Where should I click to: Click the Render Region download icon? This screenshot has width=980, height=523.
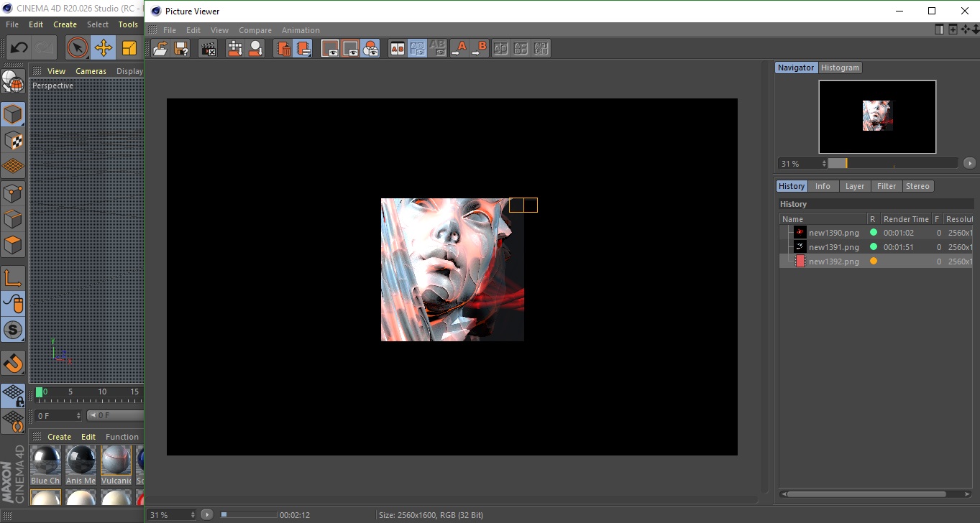pos(235,49)
